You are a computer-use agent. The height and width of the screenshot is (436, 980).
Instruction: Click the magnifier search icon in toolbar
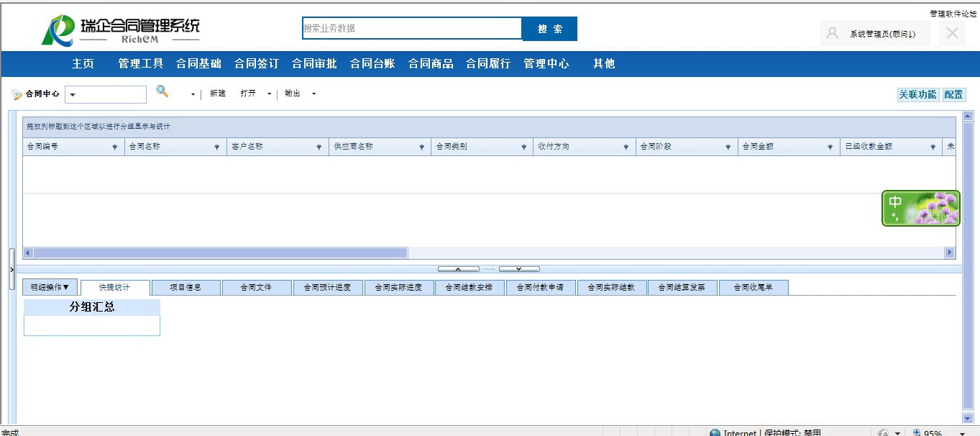pos(162,91)
